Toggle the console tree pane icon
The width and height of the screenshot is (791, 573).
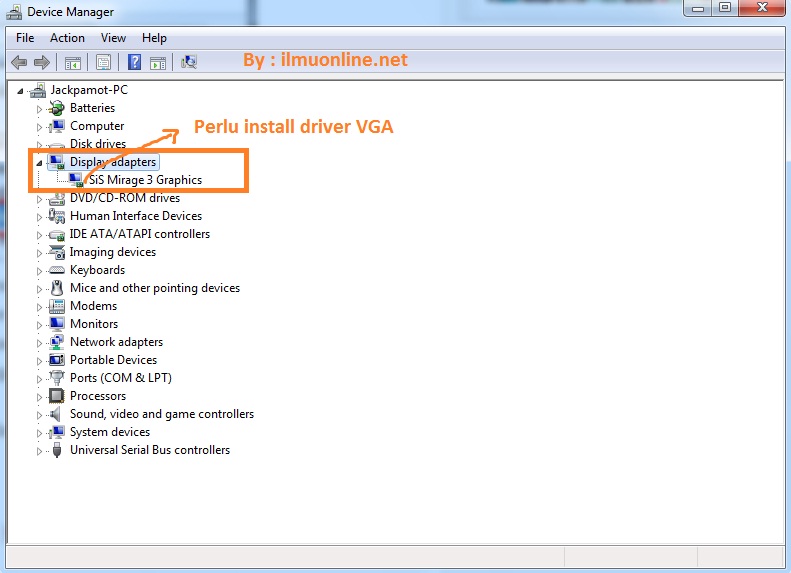tap(73, 62)
